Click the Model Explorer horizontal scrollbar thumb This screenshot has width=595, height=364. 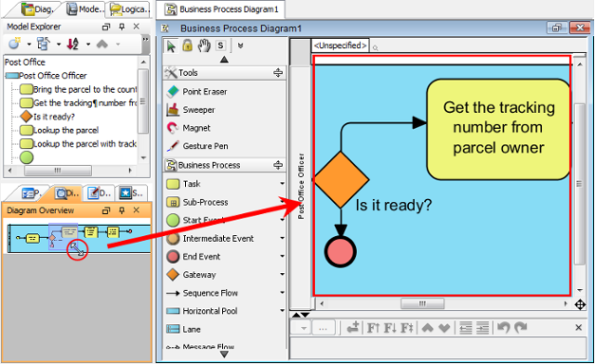coord(58,171)
